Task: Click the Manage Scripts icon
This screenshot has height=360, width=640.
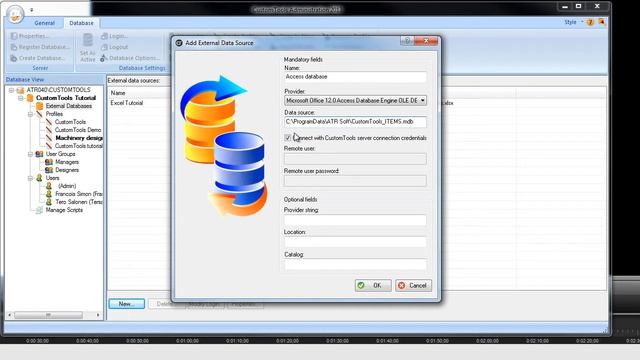Action: 39,210
